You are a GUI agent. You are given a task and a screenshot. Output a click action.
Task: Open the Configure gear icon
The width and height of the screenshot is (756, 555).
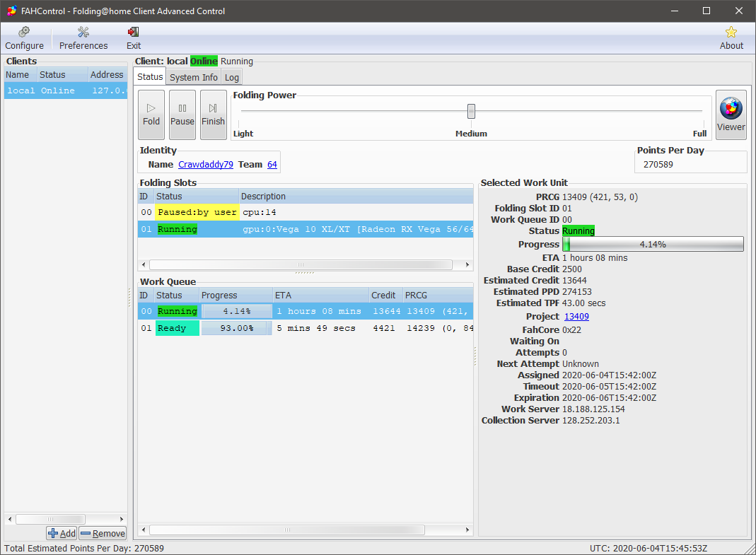coord(24,33)
